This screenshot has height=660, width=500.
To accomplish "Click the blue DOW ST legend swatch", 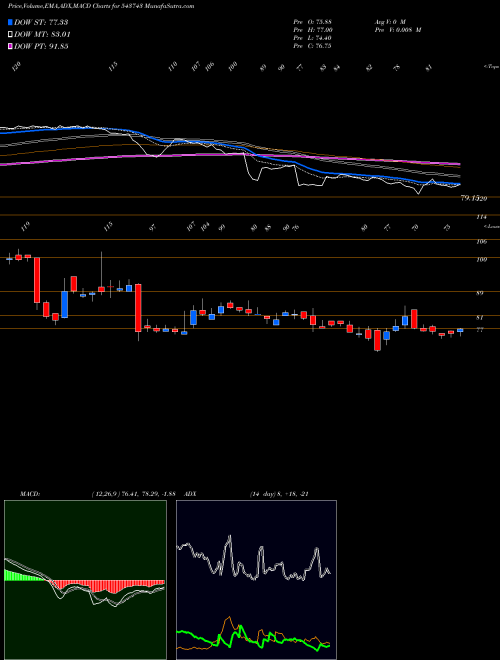I will (x=11, y=22).
